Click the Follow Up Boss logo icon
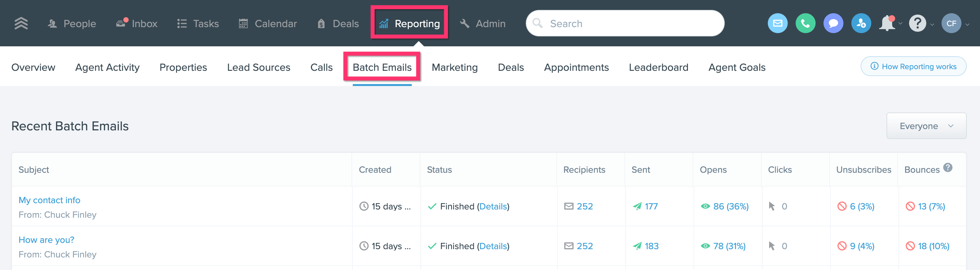980x270 pixels. pyautogui.click(x=21, y=23)
